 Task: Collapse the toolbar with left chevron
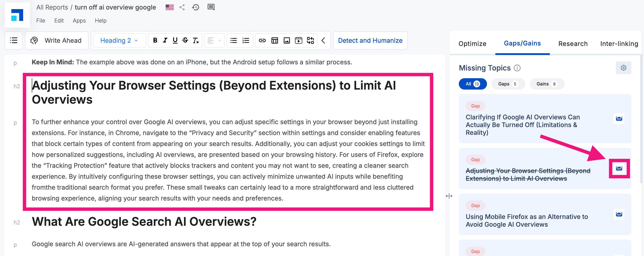point(323,40)
